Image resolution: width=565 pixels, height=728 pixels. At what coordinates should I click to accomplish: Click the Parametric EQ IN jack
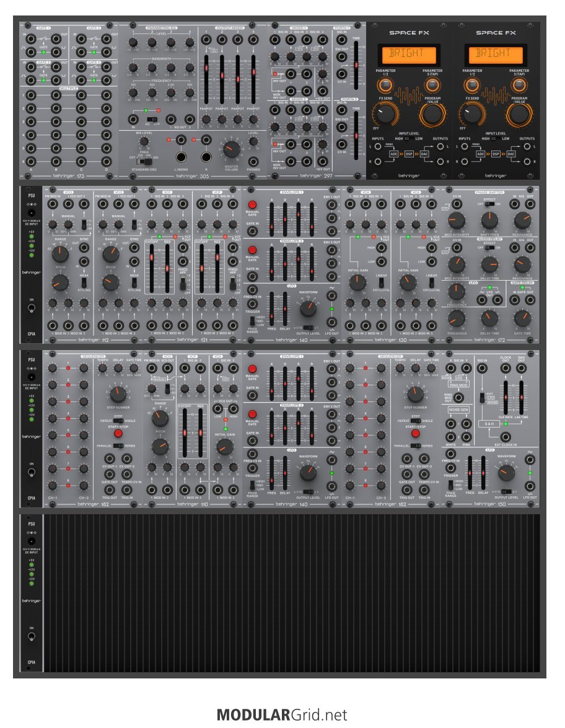coord(134,120)
